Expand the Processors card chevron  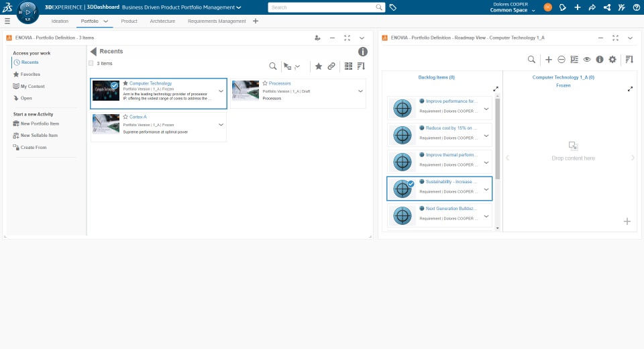(360, 91)
